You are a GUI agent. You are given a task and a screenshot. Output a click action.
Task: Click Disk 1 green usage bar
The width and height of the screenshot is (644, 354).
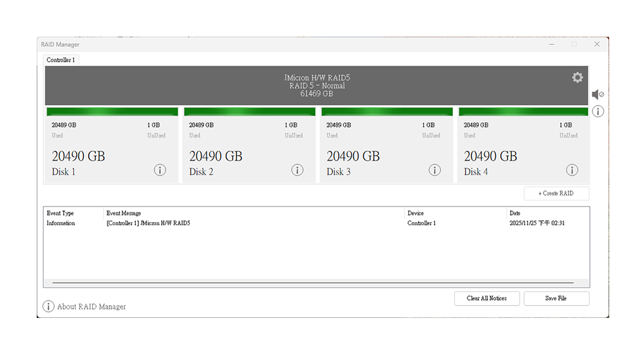pyautogui.click(x=112, y=112)
